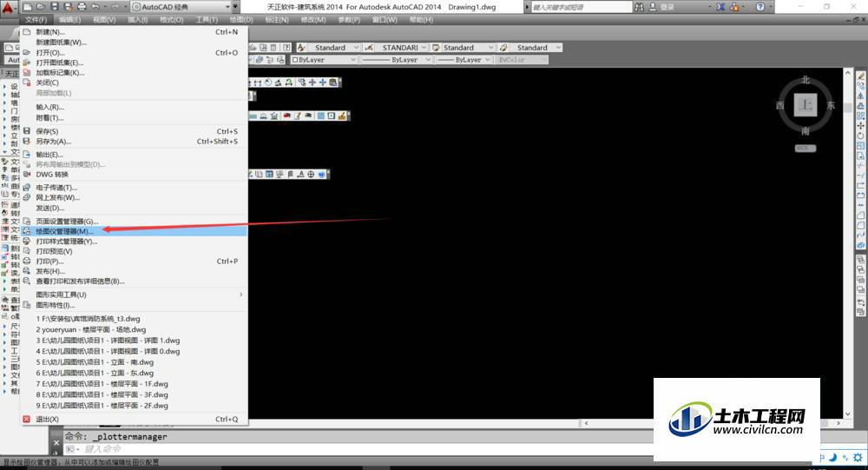Open the table style Standard dropdown

[x=468, y=48]
